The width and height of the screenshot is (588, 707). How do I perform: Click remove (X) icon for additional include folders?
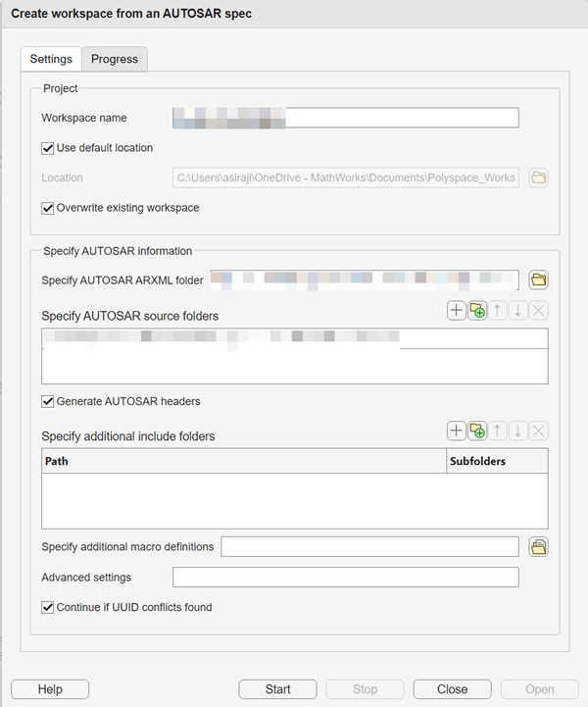538,430
